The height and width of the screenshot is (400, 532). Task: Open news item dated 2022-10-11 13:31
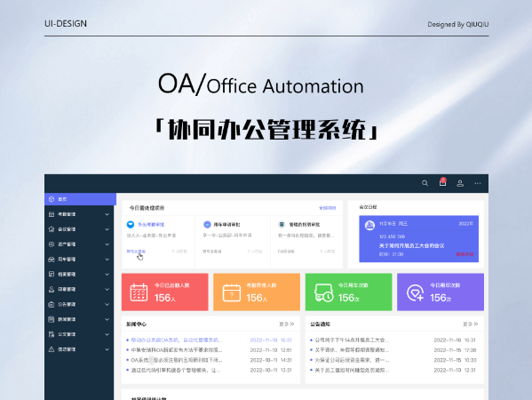click(209, 370)
